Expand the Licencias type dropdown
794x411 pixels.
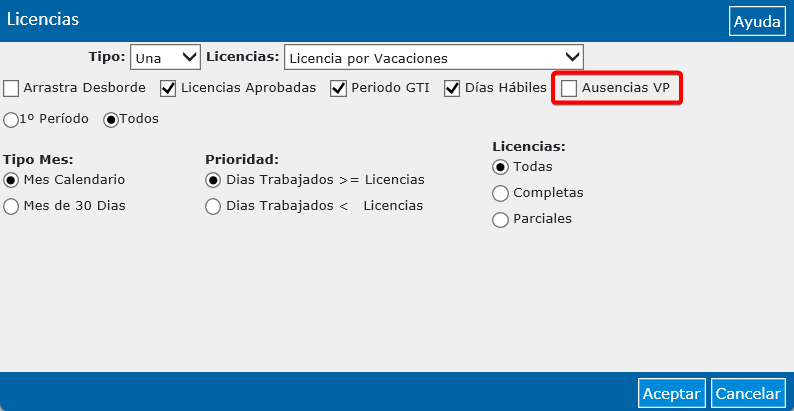(x=433, y=58)
